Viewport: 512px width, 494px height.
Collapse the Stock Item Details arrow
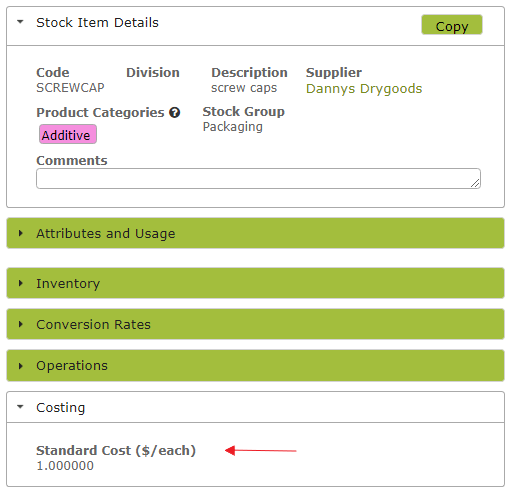click(20, 22)
